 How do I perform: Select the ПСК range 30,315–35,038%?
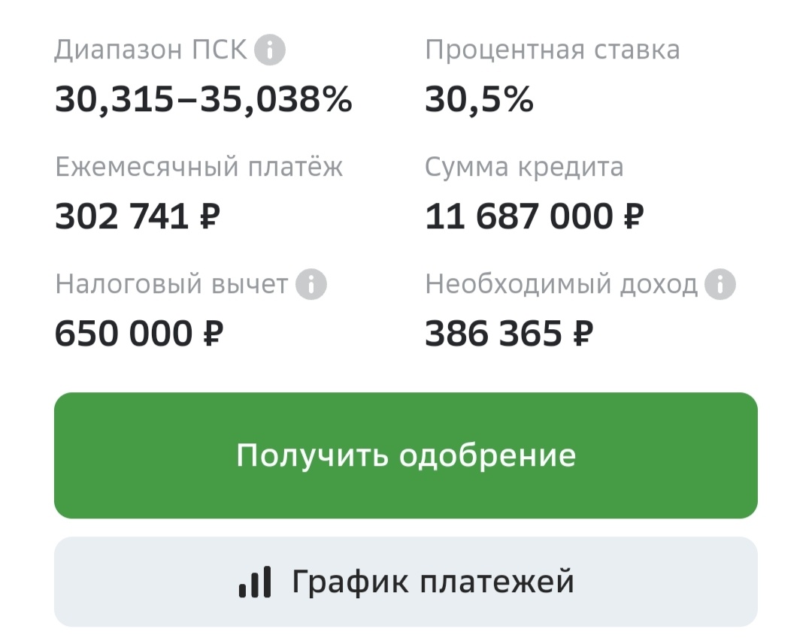coord(203,98)
